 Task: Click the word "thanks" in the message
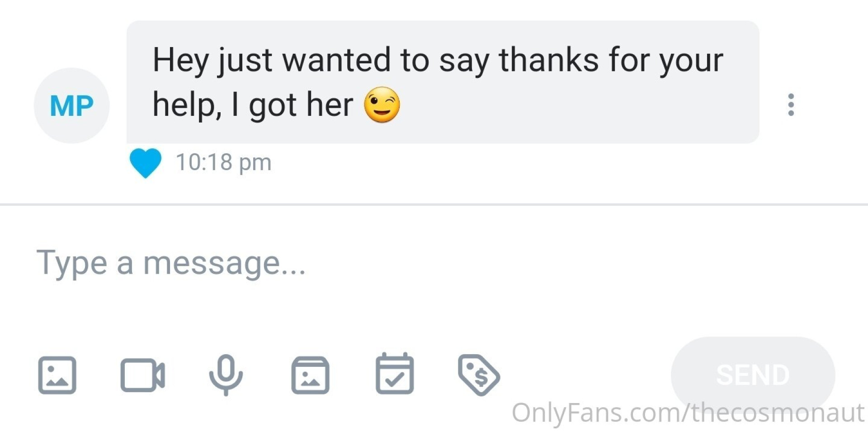tap(549, 60)
